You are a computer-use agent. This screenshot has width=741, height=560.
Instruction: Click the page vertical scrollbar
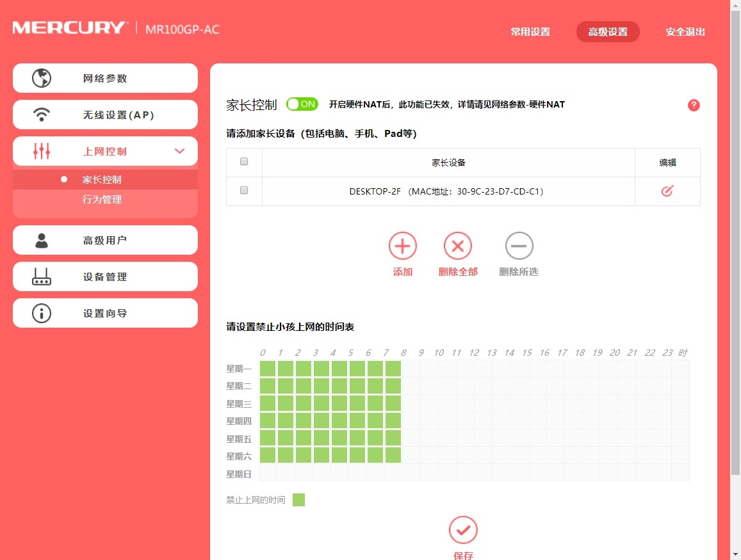735,243
